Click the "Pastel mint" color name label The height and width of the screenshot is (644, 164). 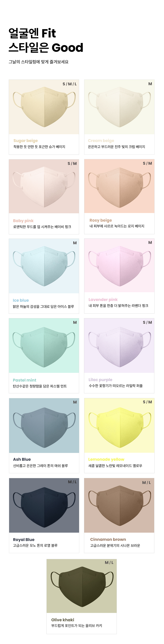click(24, 380)
